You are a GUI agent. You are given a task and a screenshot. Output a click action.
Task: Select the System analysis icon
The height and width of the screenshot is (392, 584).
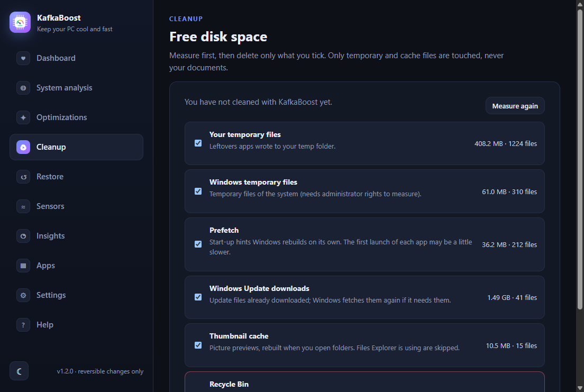(x=23, y=88)
